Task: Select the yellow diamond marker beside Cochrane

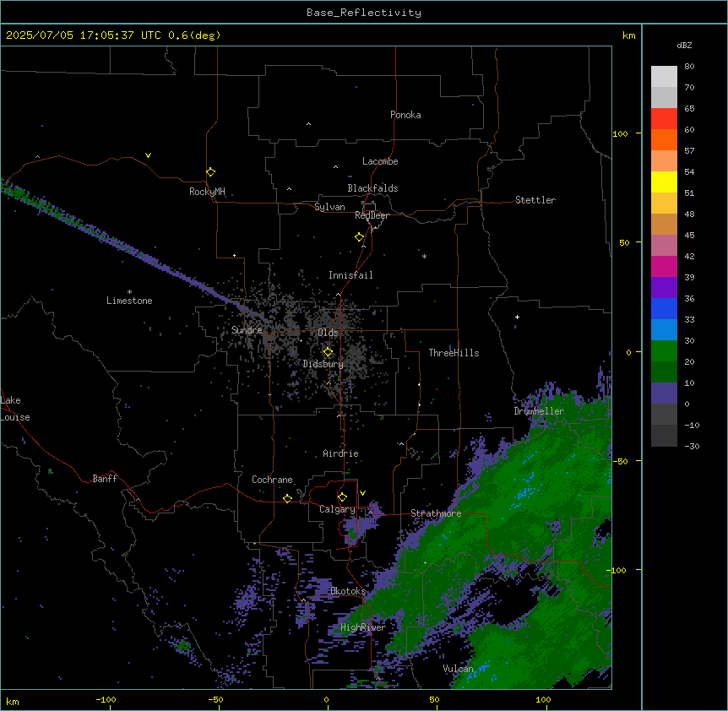Action: pos(287,498)
